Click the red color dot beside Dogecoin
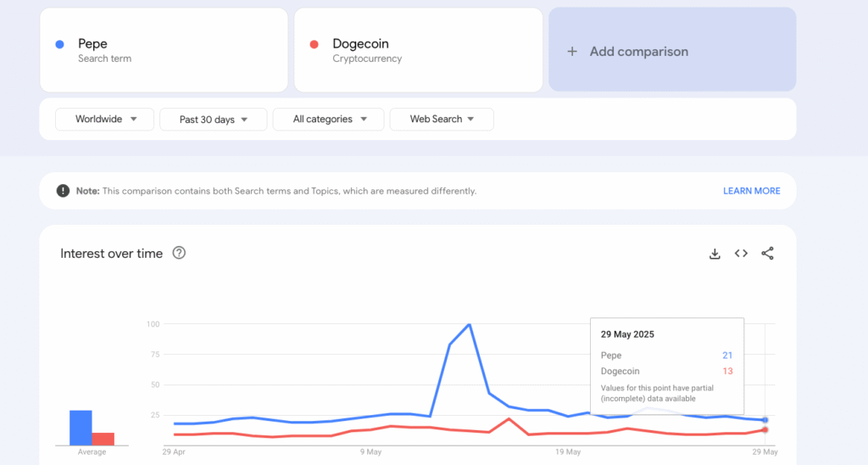This screenshot has height=465, width=868. coord(314,44)
